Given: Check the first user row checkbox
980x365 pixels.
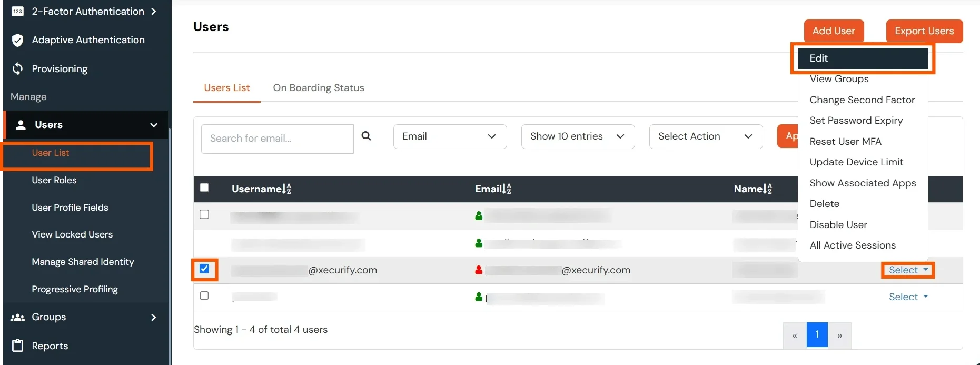Looking at the screenshot, I should 204,214.
